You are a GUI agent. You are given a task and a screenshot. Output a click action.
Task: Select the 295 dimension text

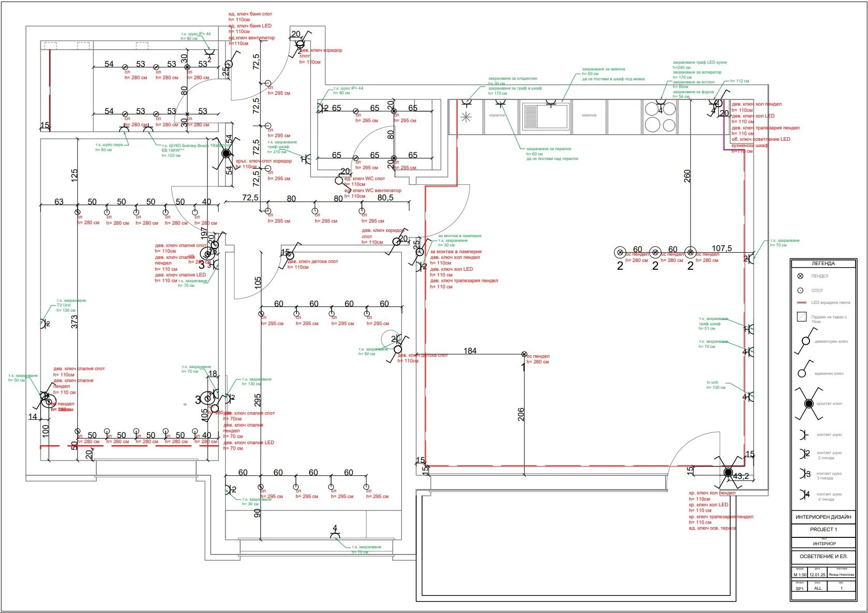[257, 401]
